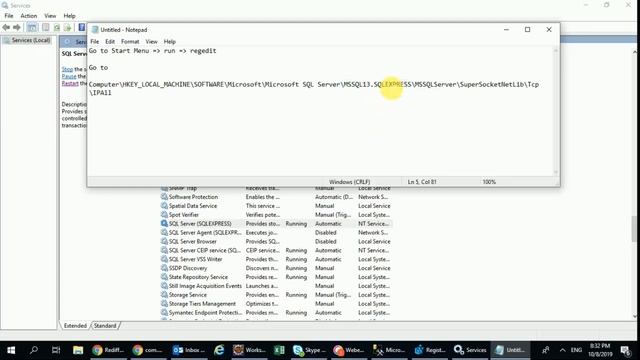Click gear icon beside Spot Verifier

(164, 215)
